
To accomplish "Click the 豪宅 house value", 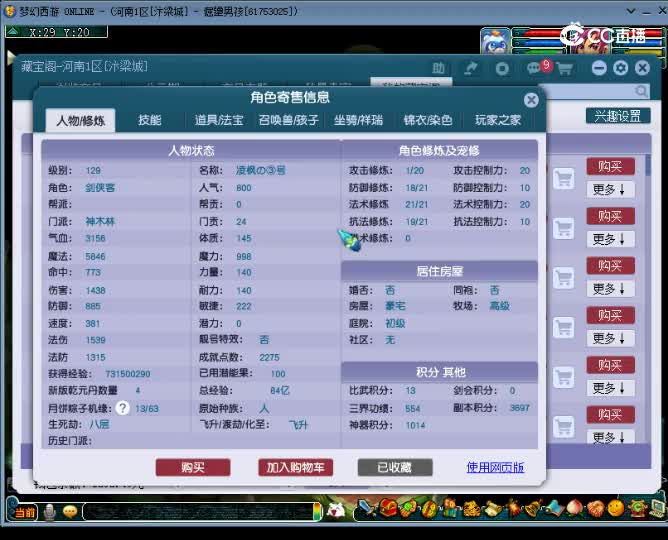I will pyautogui.click(x=395, y=306).
